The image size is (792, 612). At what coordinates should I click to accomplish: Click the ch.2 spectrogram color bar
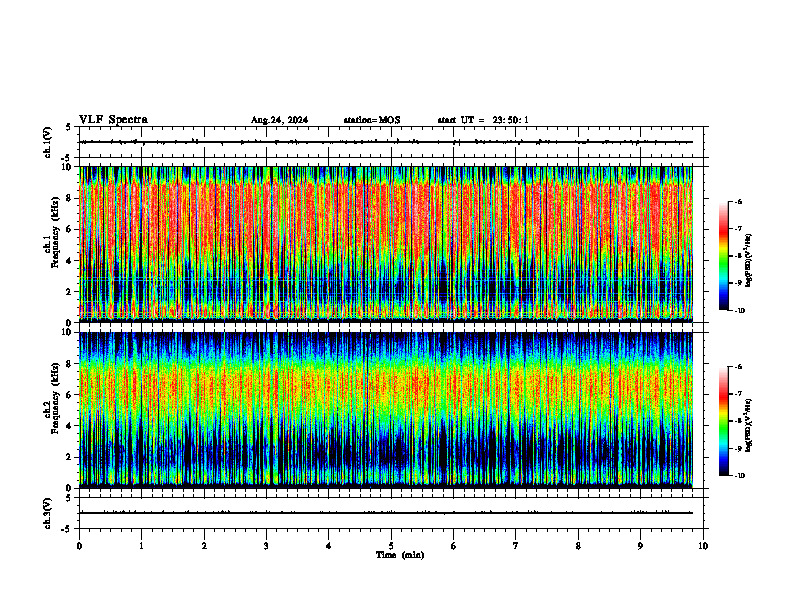724,421
